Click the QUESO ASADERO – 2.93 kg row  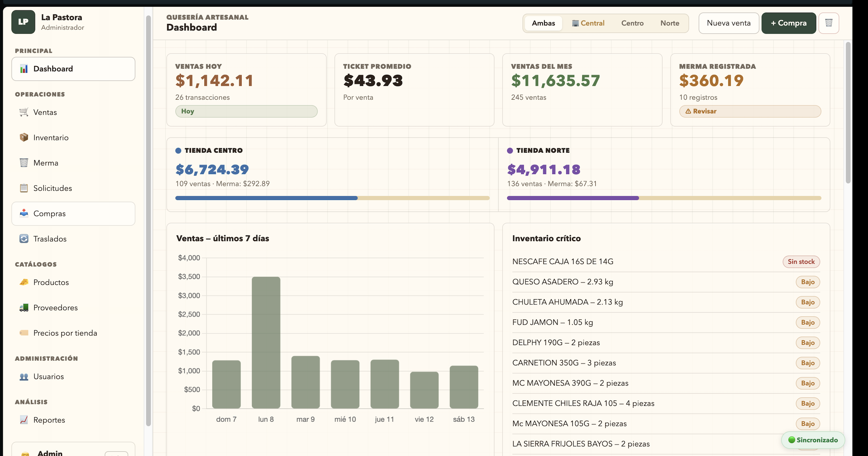666,282
